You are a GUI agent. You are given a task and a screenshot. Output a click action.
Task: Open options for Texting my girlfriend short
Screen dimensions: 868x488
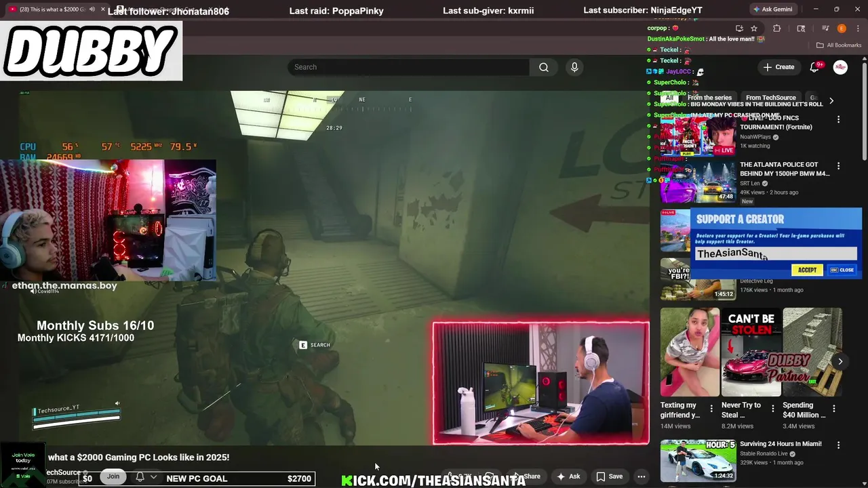pyautogui.click(x=711, y=409)
